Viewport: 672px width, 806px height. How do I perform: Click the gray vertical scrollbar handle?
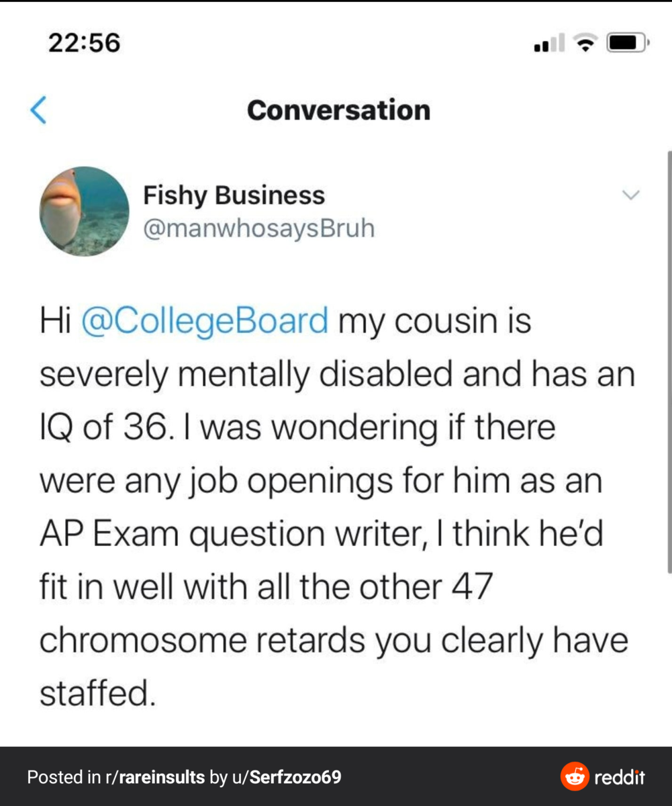669,363
